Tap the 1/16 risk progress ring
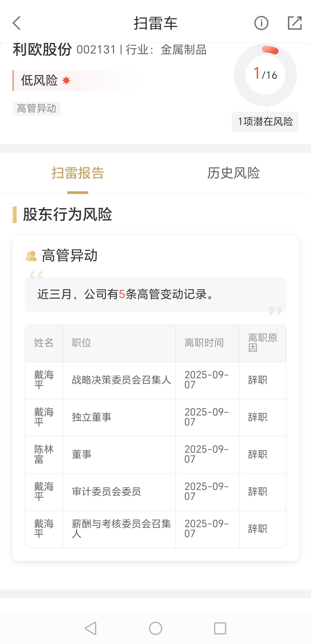This screenshot has height=644, width=311. [x=265, y=75]
